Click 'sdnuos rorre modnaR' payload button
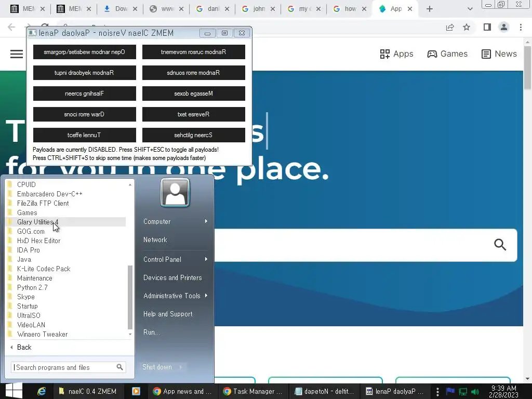Viewport: 532px width, 399px height. [x=193, y=73]
